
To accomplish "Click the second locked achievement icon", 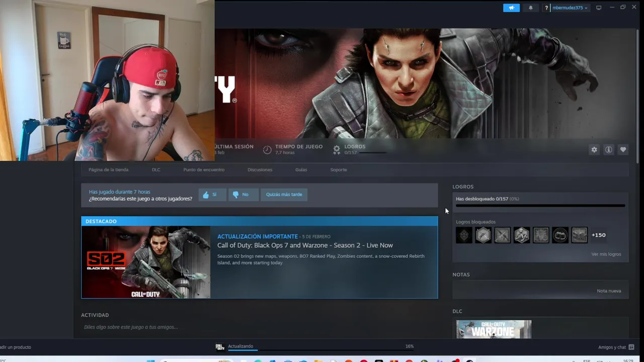I will click(x=483, y=235).
